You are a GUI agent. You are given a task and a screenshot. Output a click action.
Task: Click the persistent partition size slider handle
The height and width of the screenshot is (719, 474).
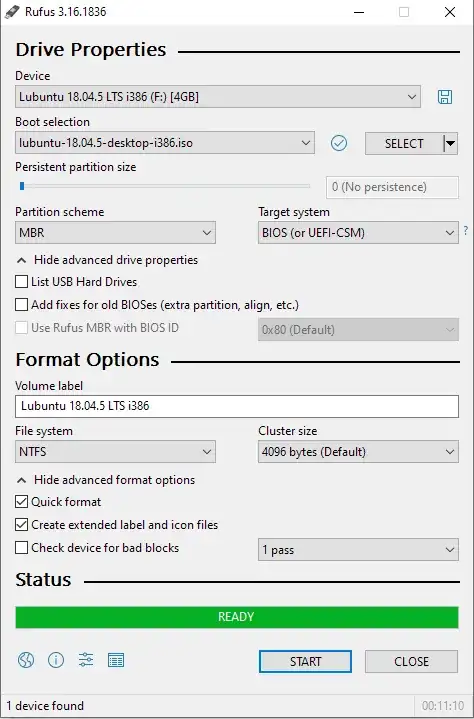tap(22, 186)
